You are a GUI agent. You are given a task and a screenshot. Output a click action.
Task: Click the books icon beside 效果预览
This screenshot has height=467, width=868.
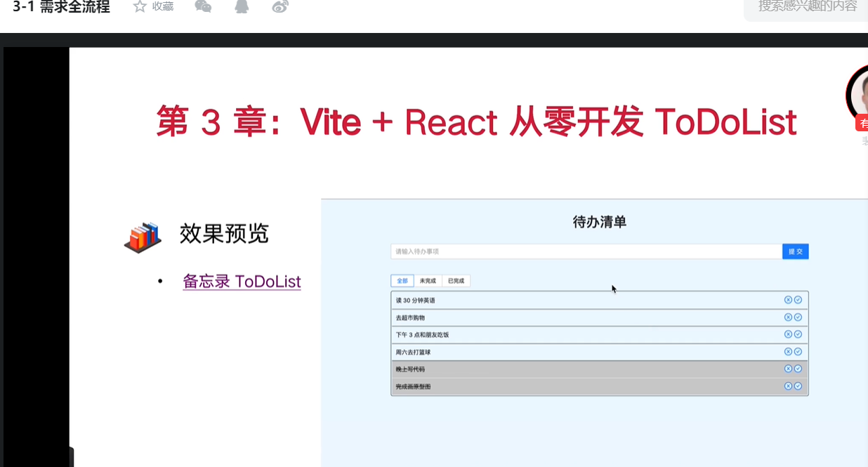point(143,237)
